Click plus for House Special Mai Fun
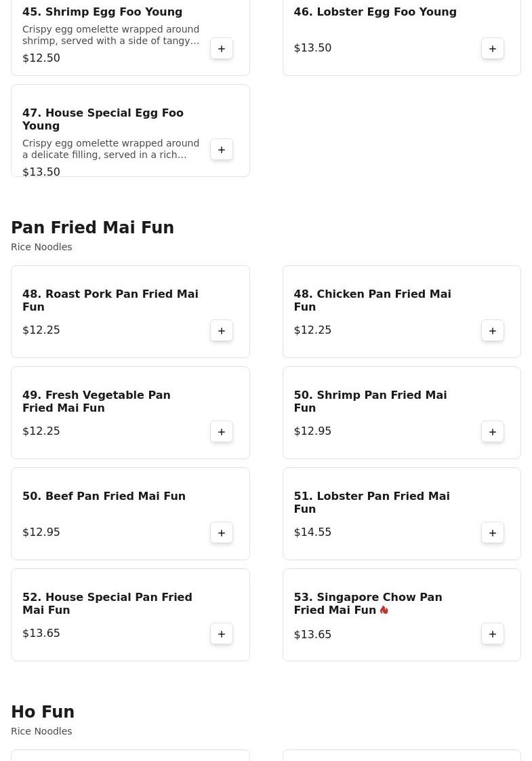This screenshot has height=761, width=532. click(222, 634)
